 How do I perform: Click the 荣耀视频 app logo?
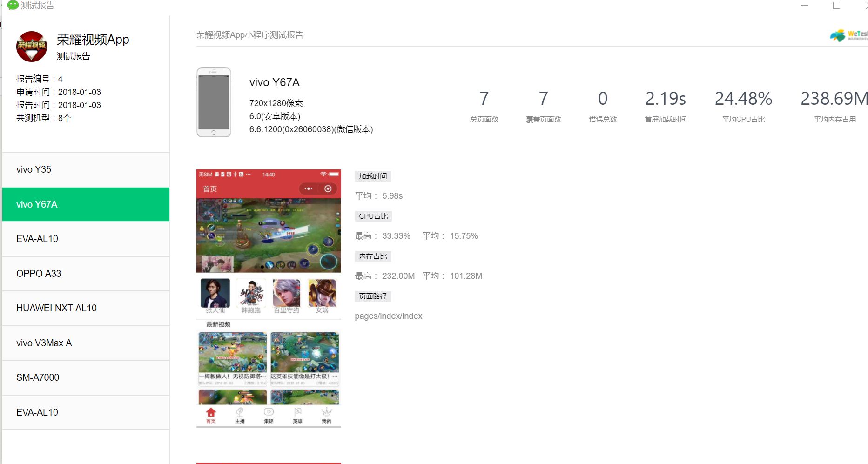(x=32, y=47)
